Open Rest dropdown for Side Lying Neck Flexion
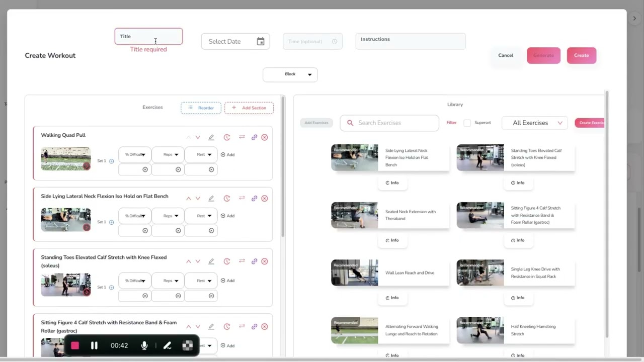Image resolution: width=644 pixels, height=362 pixels. pyautogui.click(x=201, y=216)
